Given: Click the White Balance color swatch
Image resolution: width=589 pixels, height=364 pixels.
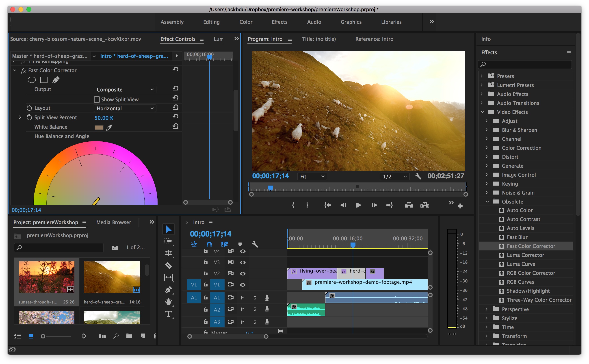Looking at the screenshot, I should pyautogui.click(x=99, y=127).
